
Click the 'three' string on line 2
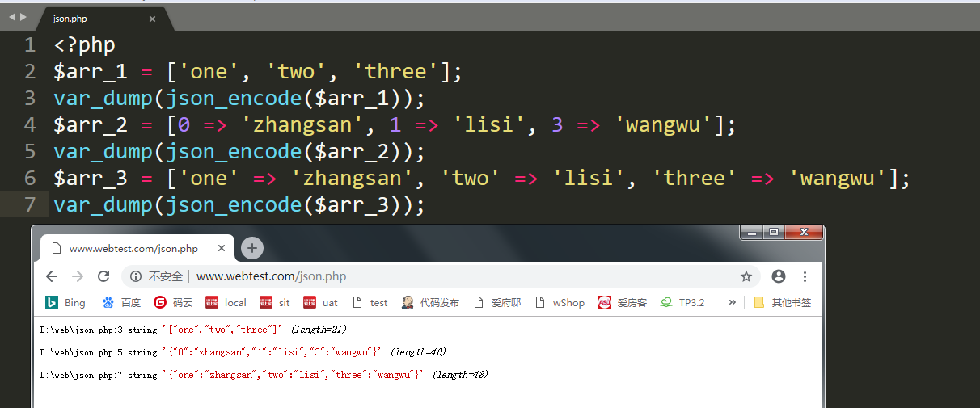395,72
